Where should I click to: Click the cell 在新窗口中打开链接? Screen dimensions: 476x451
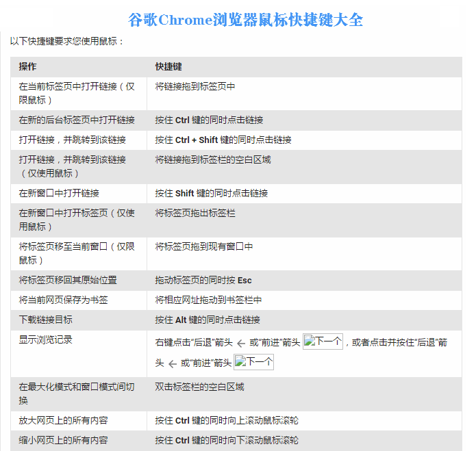point(79,193)
